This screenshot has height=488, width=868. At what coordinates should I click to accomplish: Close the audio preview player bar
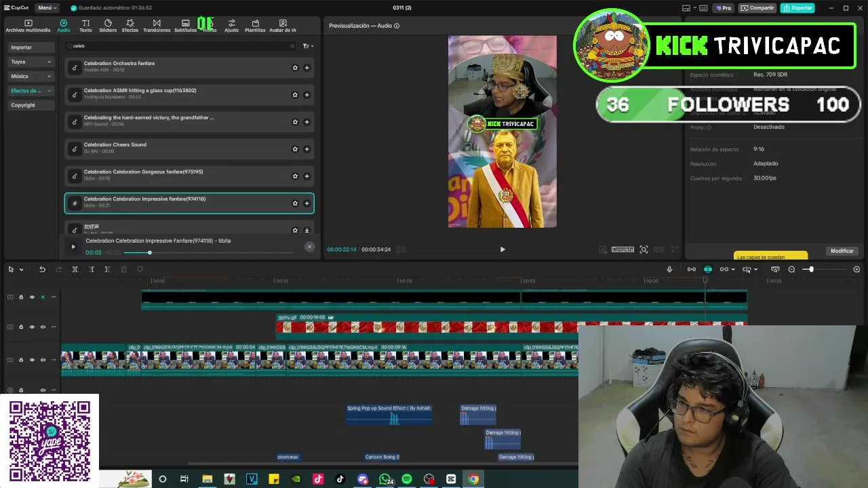click(309, 247)
